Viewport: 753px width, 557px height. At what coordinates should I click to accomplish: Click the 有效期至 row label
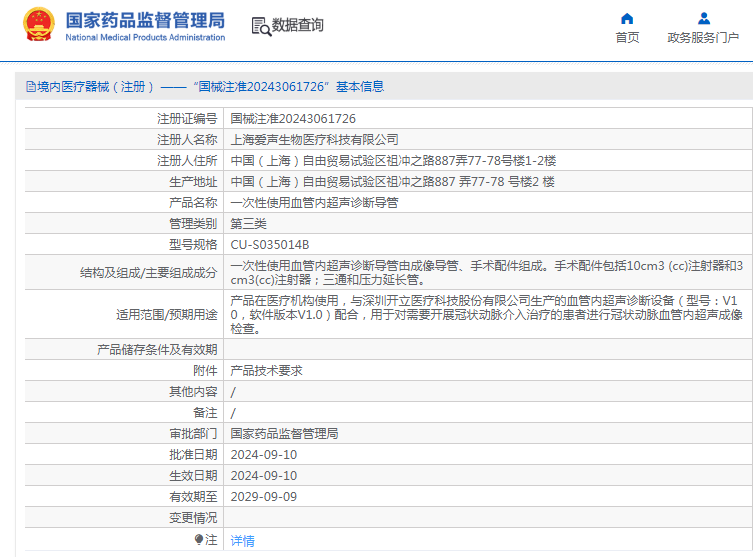[193, 497]
